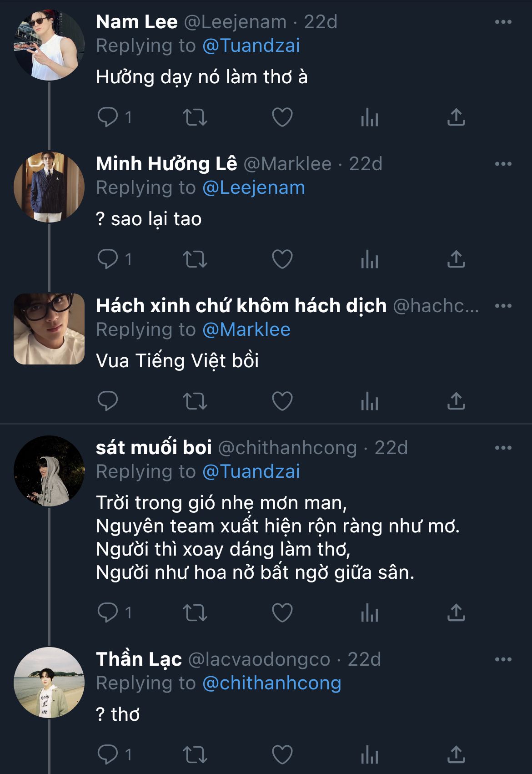
Task: Open the @chithanhcong mention link
Action: [271, 683]
